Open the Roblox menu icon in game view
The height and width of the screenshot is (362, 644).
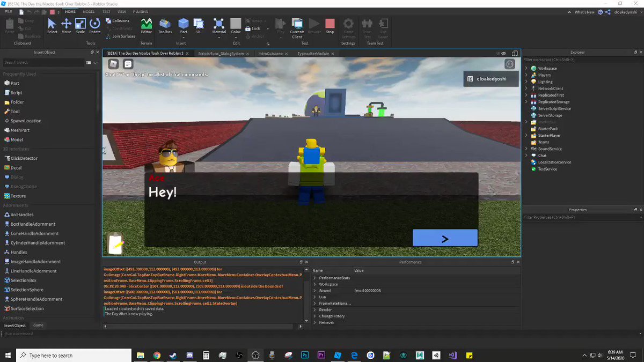click(114, 64)
